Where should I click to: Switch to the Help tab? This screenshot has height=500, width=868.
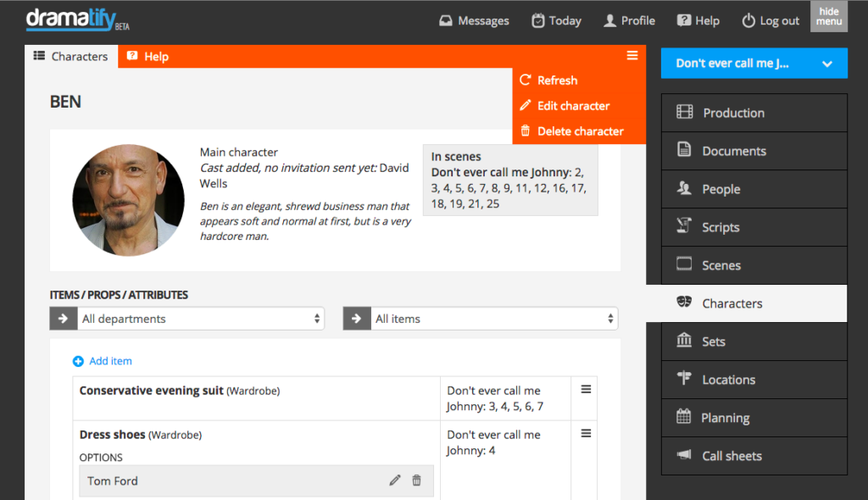coord(147,57)
